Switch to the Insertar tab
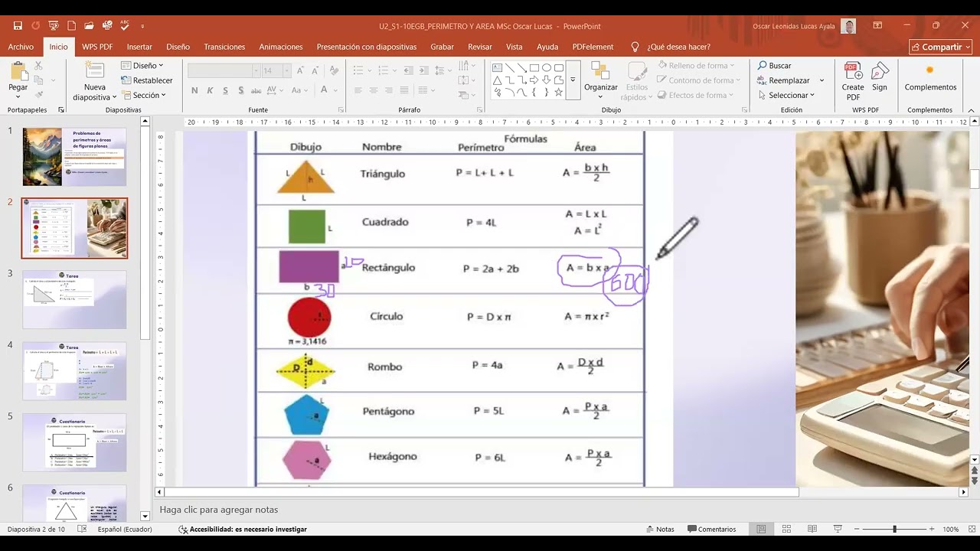 coord(139,47)
